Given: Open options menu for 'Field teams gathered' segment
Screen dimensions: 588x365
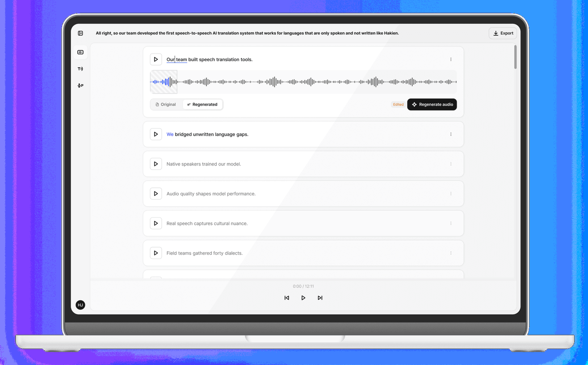Looking at the screenshot, I should (451, 253).
